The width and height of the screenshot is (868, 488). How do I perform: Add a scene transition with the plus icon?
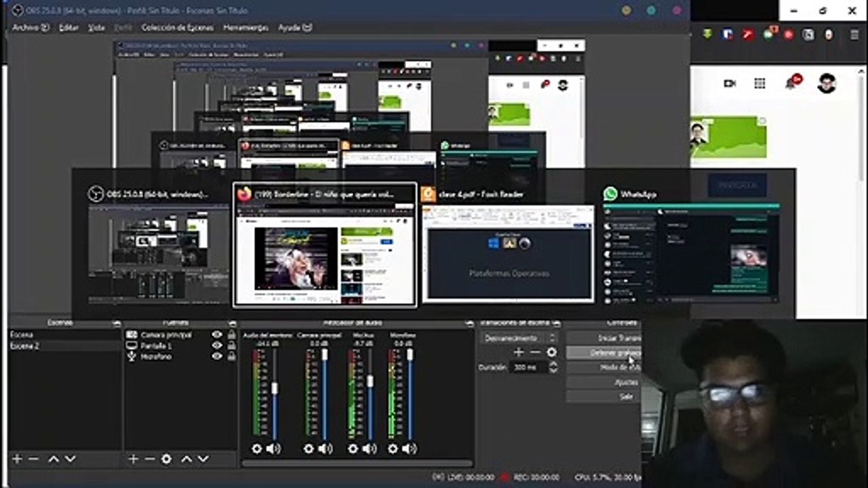(519, 352)
